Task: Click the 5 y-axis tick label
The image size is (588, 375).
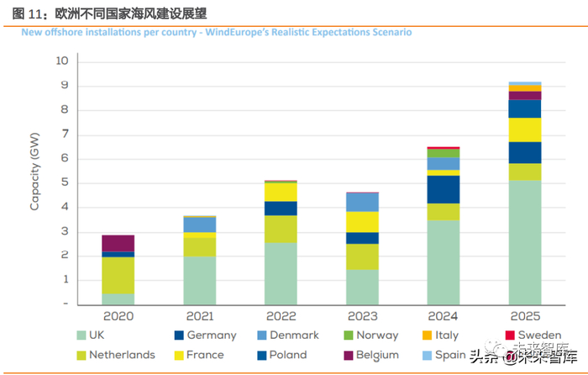Action: click(66, 182)
